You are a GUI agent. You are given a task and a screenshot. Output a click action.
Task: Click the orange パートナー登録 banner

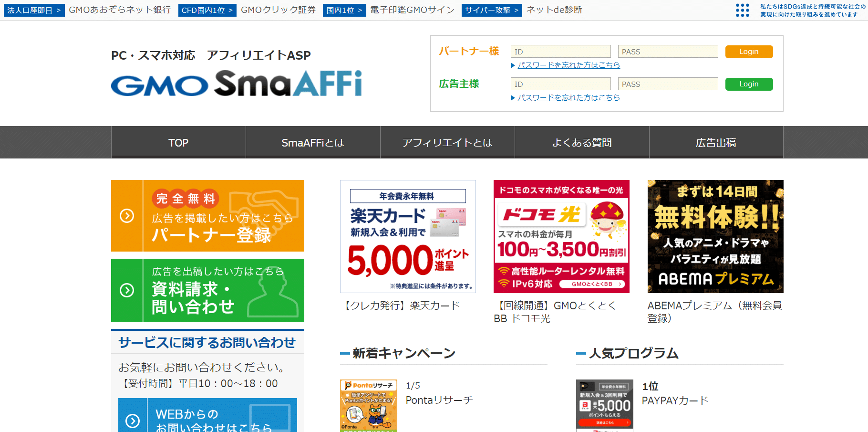click(207, 216)
